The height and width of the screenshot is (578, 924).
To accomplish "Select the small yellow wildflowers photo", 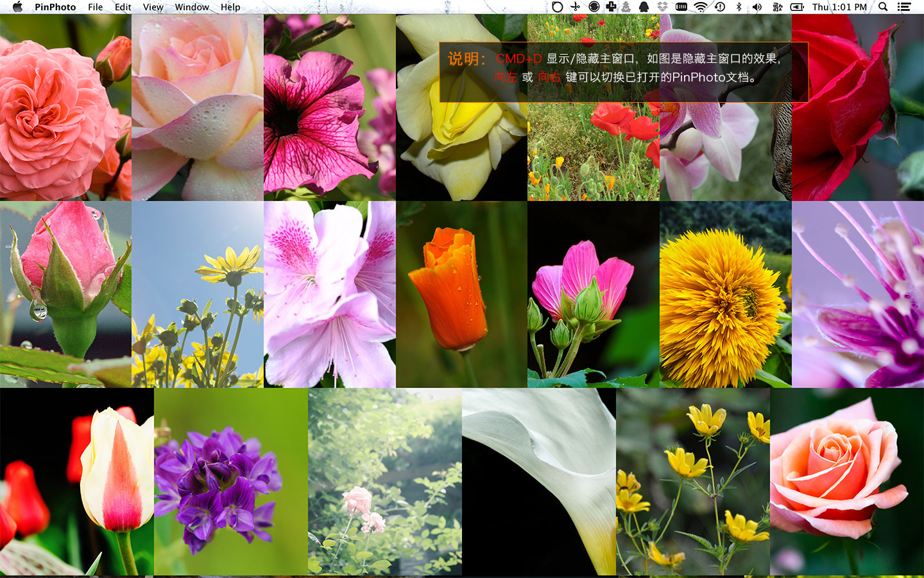I will tap(693, 482).
